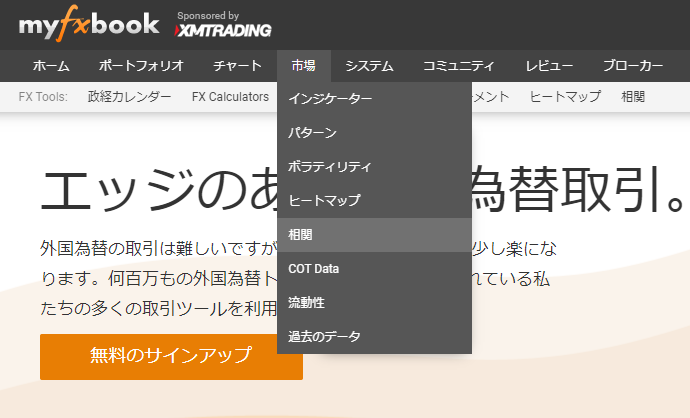Go to the レビュー section
The image size is (690, 418).
[549, 66]
